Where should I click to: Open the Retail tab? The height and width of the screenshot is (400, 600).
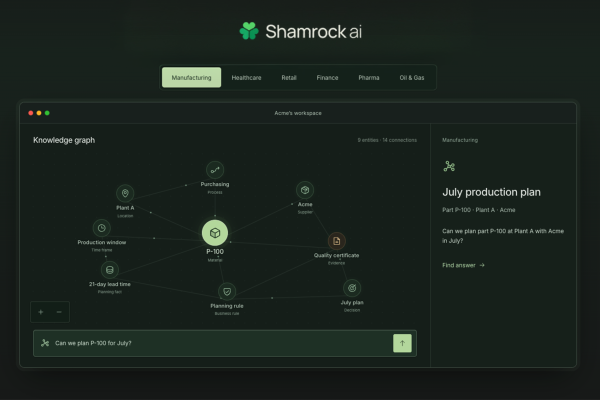289,78
